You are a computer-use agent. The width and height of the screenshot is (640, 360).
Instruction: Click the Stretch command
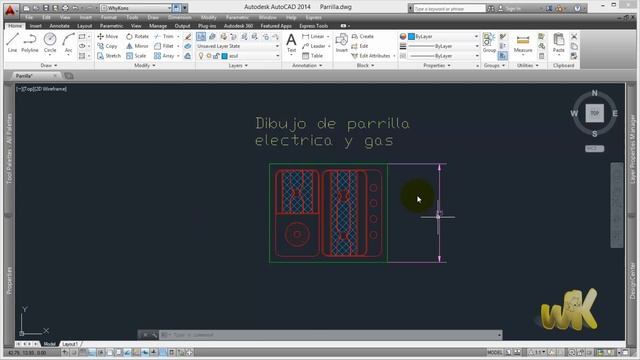pyautogui.click(x=109, y=56)
